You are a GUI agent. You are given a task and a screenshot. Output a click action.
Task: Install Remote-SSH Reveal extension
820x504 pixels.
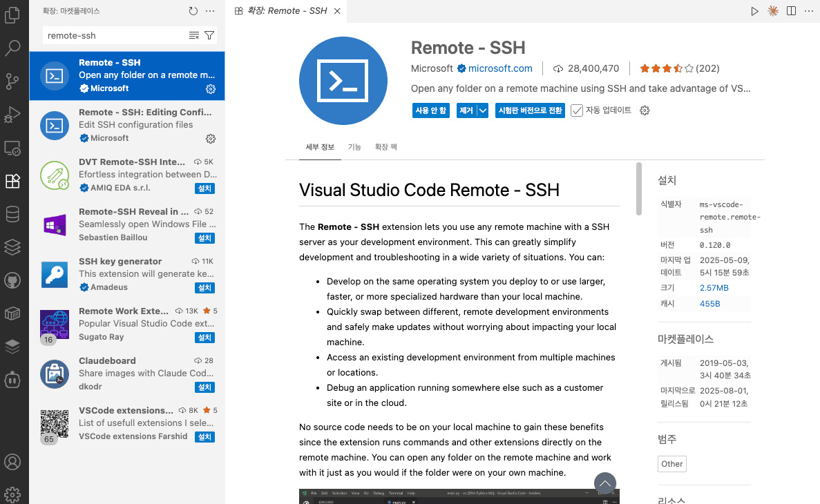click(x=204, y=238)
